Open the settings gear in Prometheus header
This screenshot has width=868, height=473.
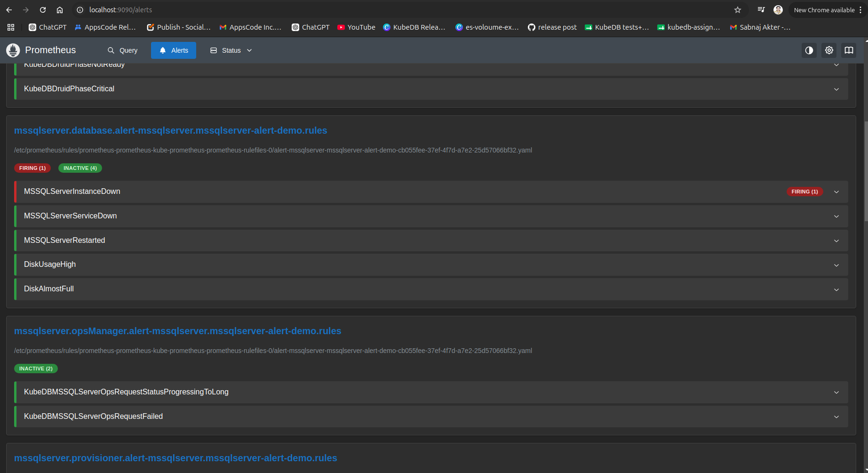(x=829, y=50)
